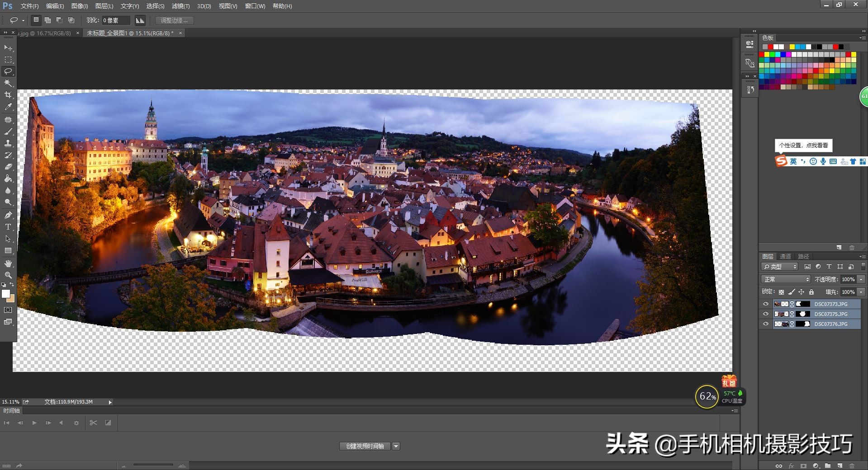Select the Eraser tool
The width and height of the screenshot is (868, 470).
8,167
